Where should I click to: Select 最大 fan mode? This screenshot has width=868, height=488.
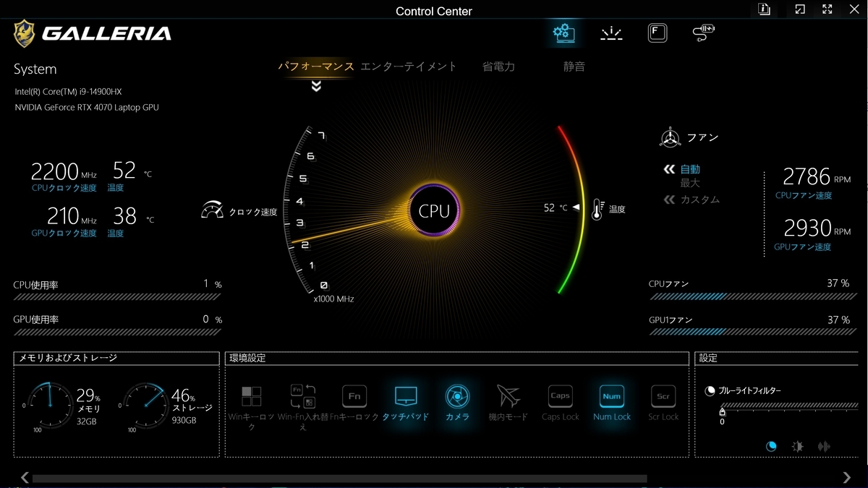tap(690, 184)
